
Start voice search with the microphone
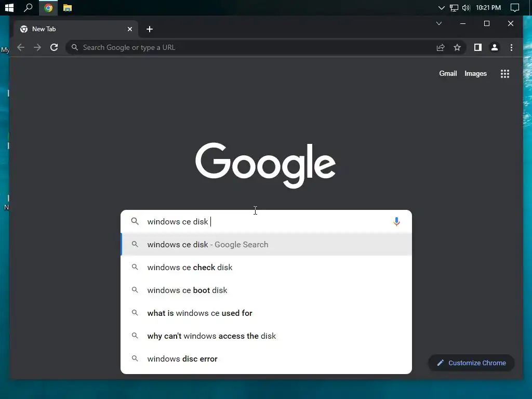(x=396, y=221)
